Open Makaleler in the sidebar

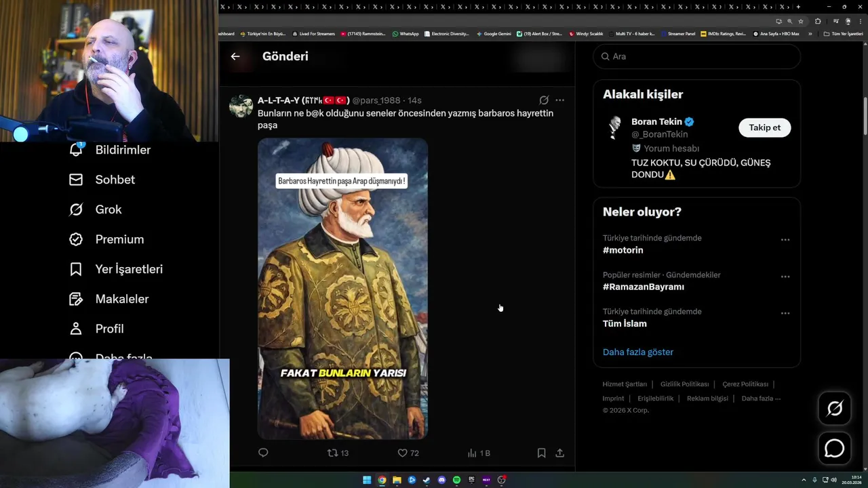(x=108, y=299)
